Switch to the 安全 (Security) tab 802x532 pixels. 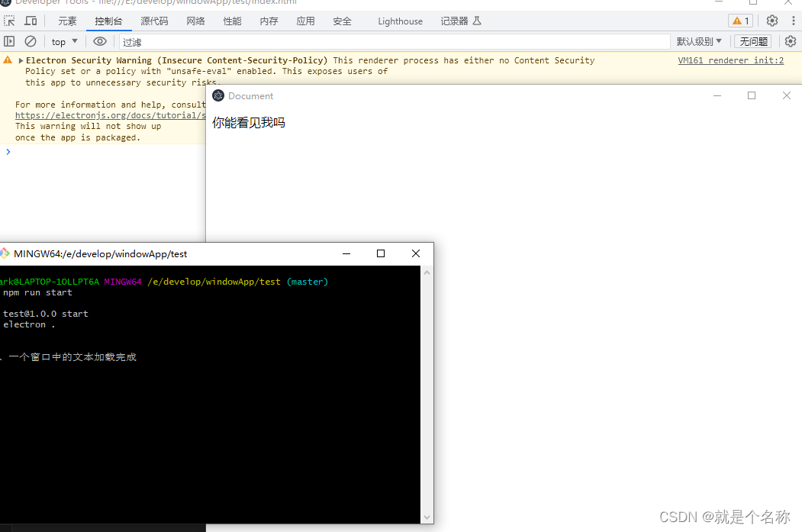click(x=342, y=21)
